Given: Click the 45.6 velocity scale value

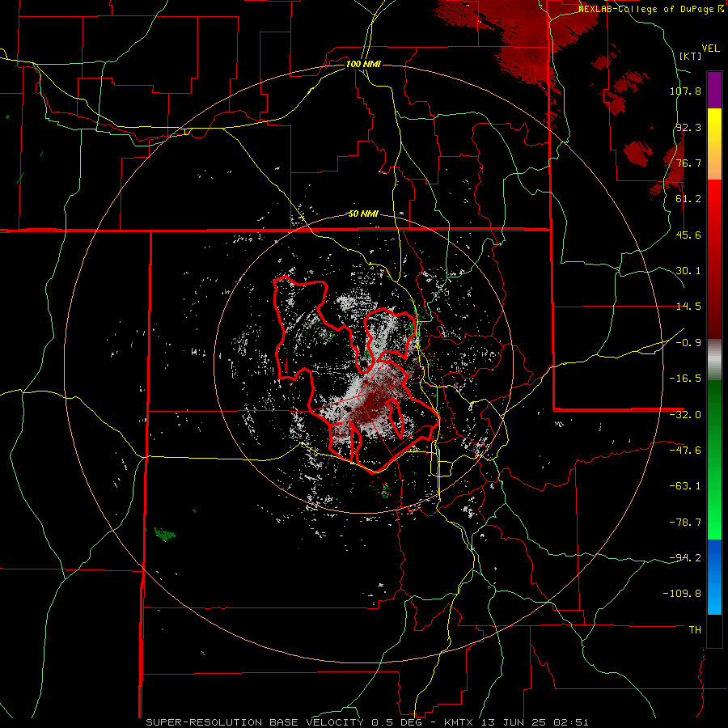Looking at the screenshot, I should 688,235.
